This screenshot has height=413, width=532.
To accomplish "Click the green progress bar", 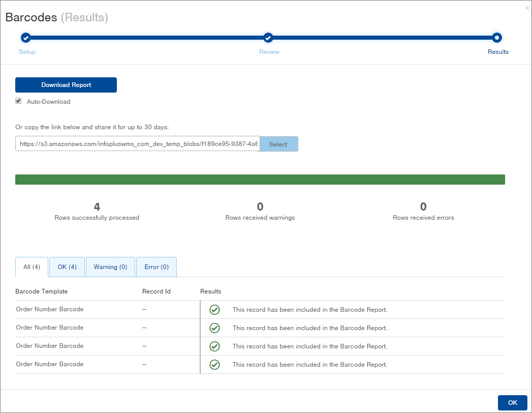I will point(260,180).
